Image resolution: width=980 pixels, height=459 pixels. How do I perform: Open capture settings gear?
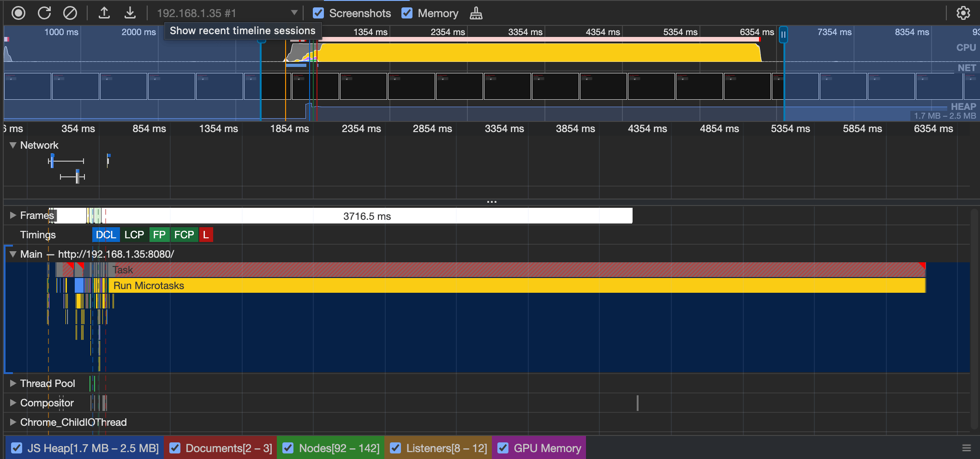tap(963, 13)
